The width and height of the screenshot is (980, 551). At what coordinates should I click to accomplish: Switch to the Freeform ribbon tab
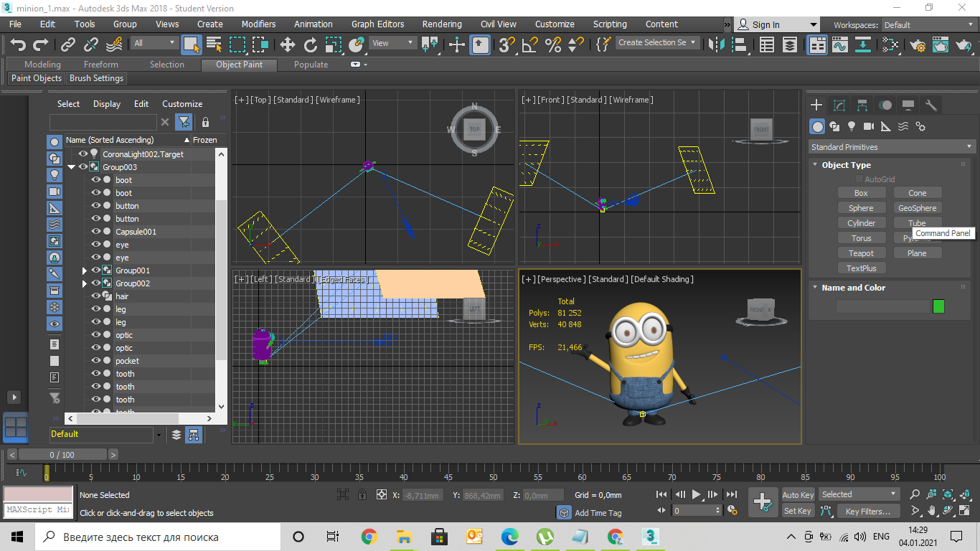point(101,65)
